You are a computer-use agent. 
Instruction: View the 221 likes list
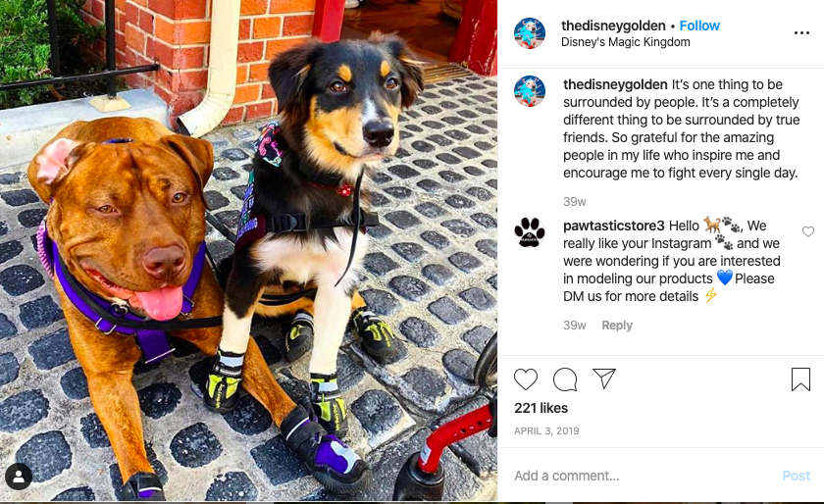541,408
